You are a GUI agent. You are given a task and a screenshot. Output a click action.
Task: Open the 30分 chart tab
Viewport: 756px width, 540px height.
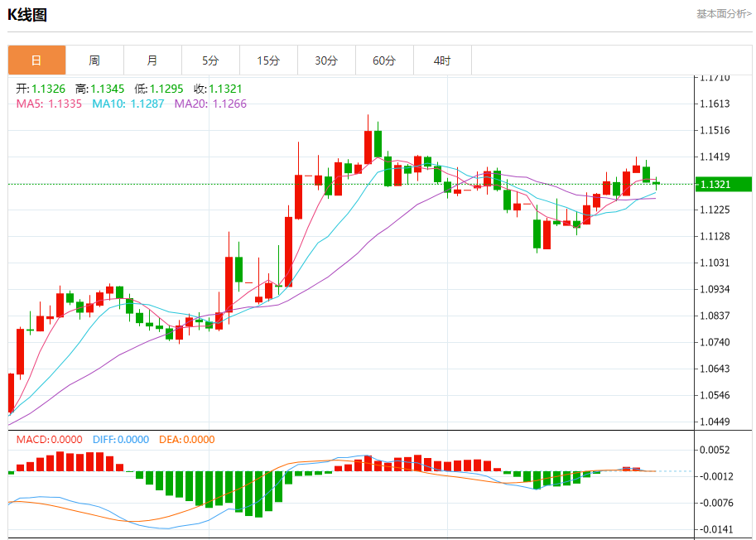click(326, 60)
